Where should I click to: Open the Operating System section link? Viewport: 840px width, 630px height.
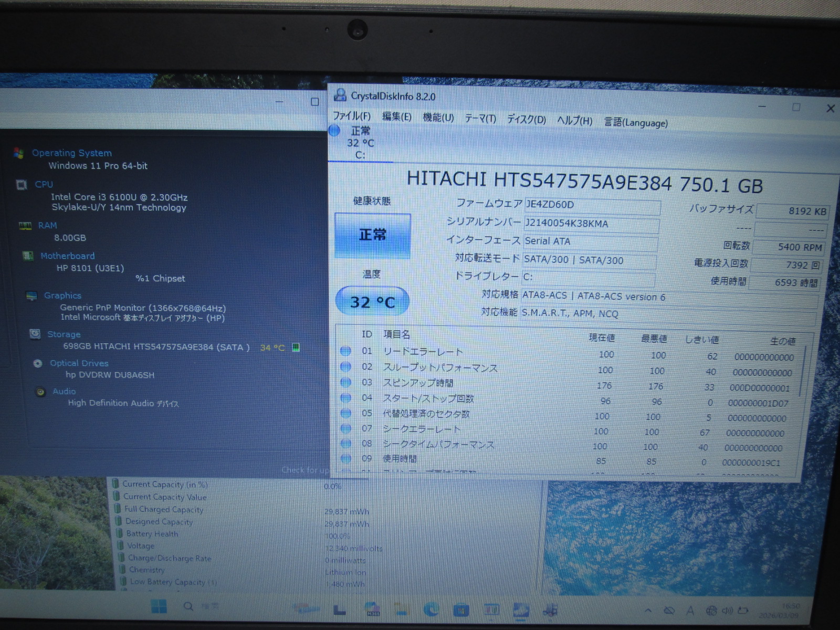click(x=72, y=153)
